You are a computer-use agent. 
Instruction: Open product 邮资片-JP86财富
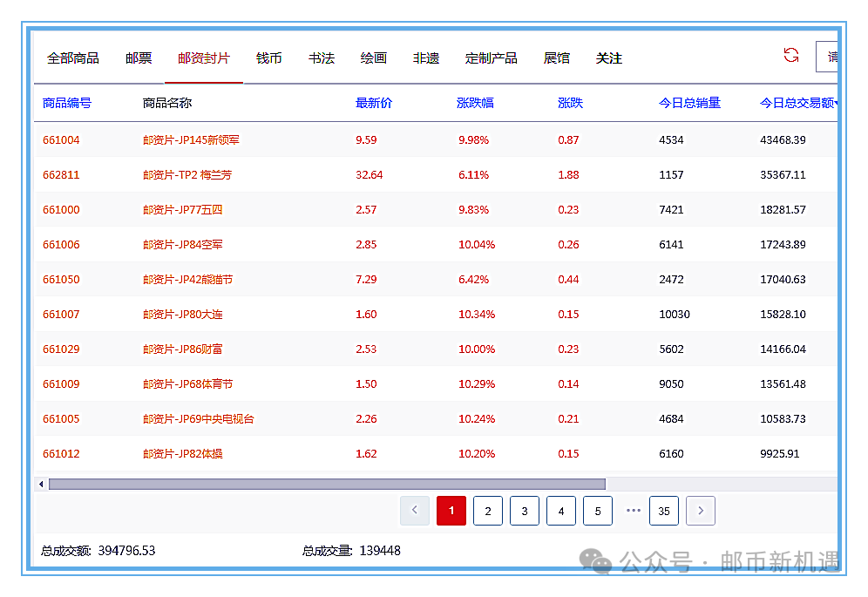coord(183,349)
